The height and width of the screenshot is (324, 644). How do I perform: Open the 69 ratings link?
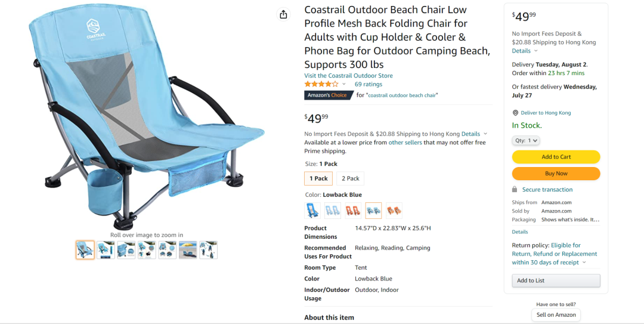[369, 84]
